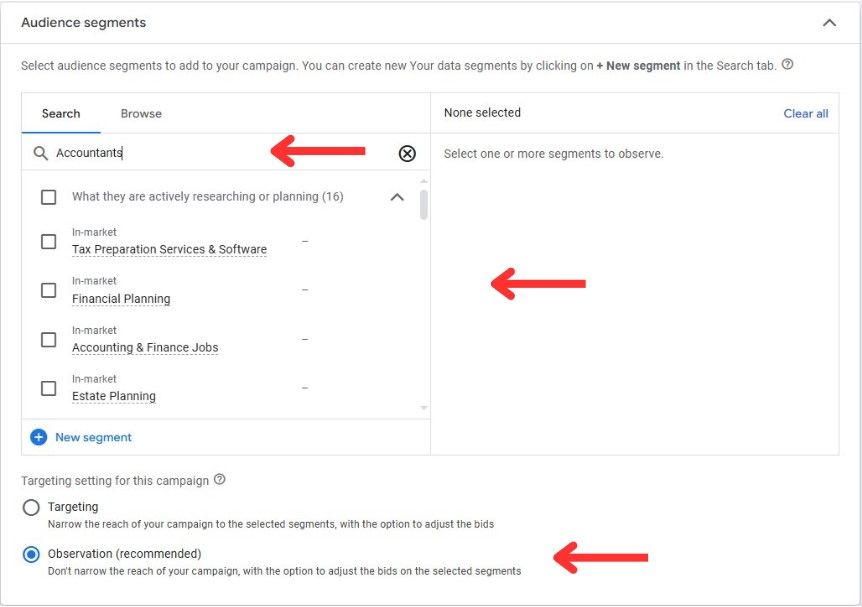Viewport: 862px width, 607px height.
Task: Click the blue plus New segment icon
Action: click(38, 438)
